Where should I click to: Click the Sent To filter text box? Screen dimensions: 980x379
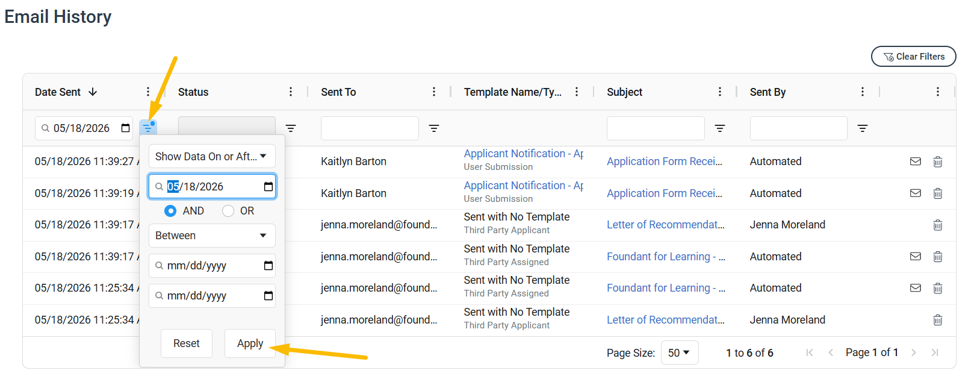(370, 128)
